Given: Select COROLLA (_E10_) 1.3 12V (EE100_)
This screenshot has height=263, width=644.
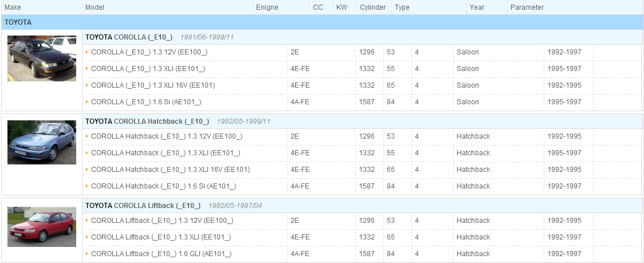Looking at the screenshot, I should tap(149, 52).
